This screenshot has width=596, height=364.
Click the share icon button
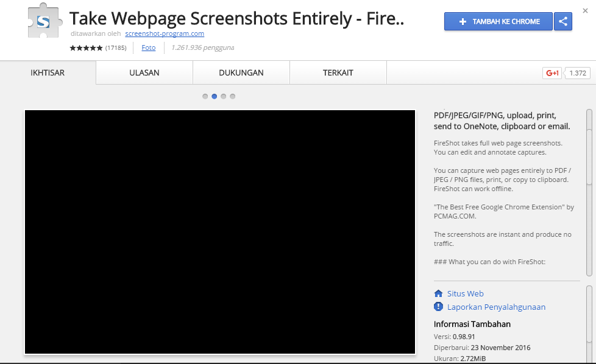pos(563,21)
